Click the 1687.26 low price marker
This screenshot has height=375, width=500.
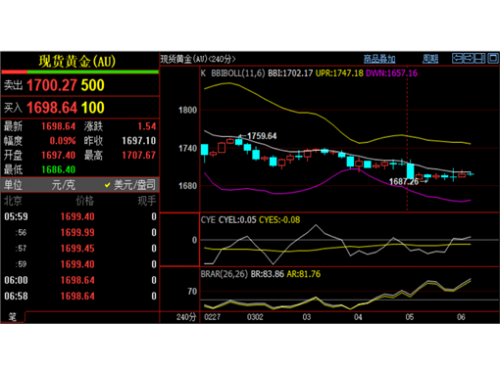click(x=404, y=182)
